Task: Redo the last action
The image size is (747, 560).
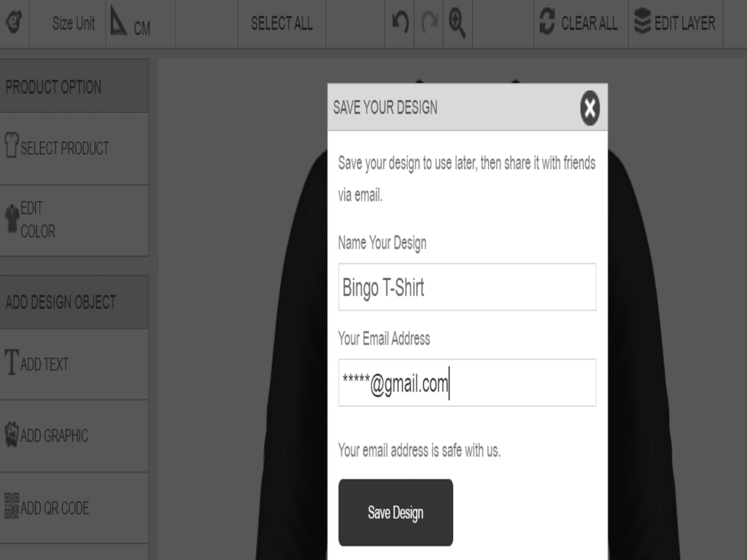Action: pos(429,23)
